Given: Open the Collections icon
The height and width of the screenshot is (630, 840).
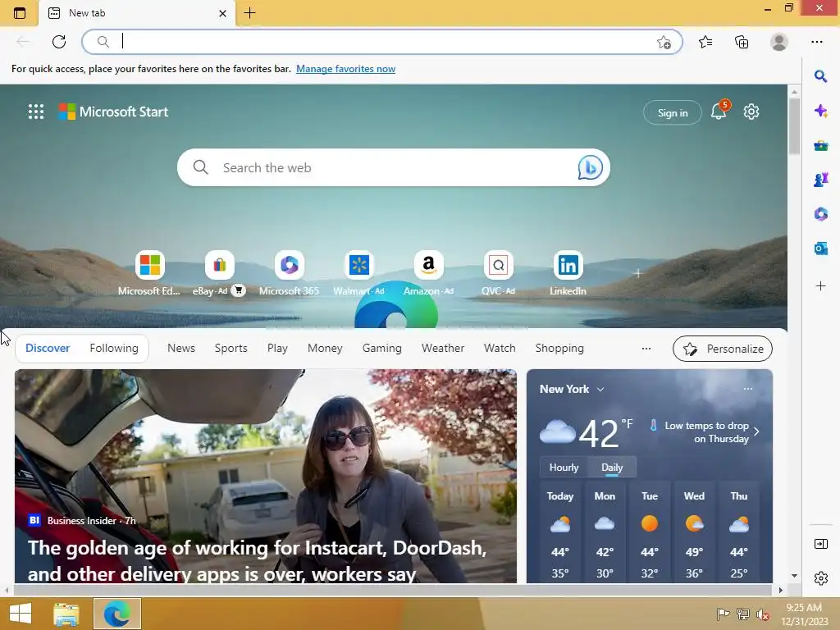Looking at the screenshot, I should coord(742,42).
